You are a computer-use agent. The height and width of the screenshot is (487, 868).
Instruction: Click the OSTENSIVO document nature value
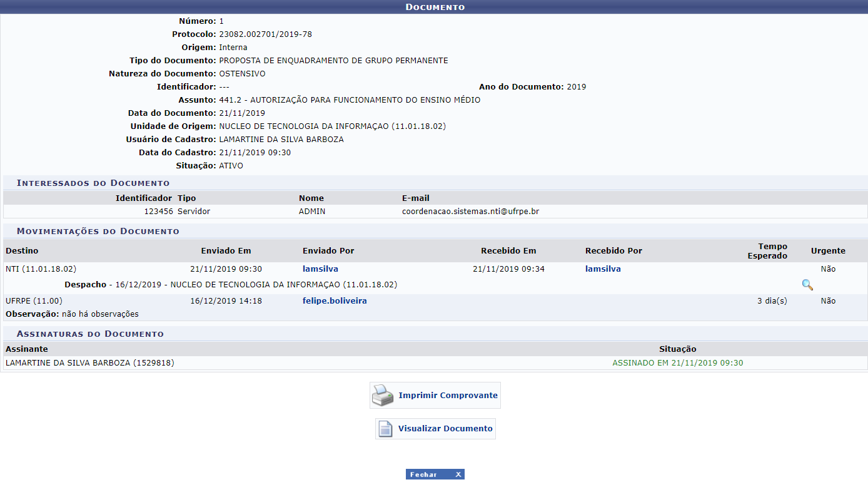coord(242,74)
